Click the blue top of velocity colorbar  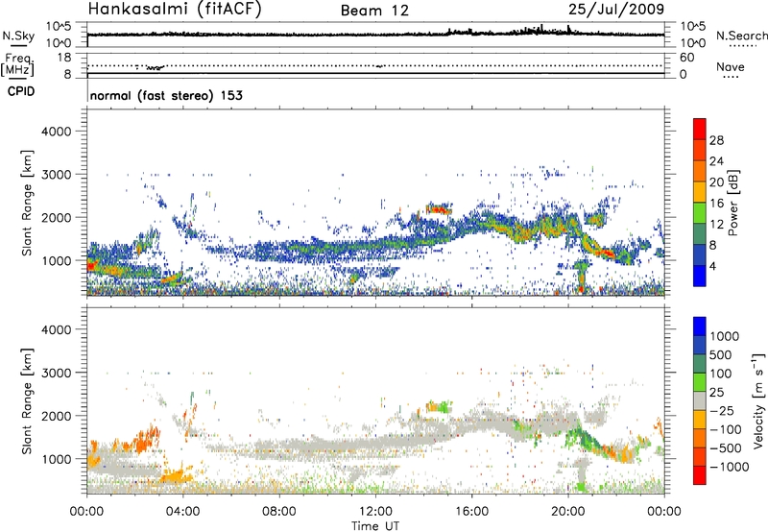[x=700, y=326]
